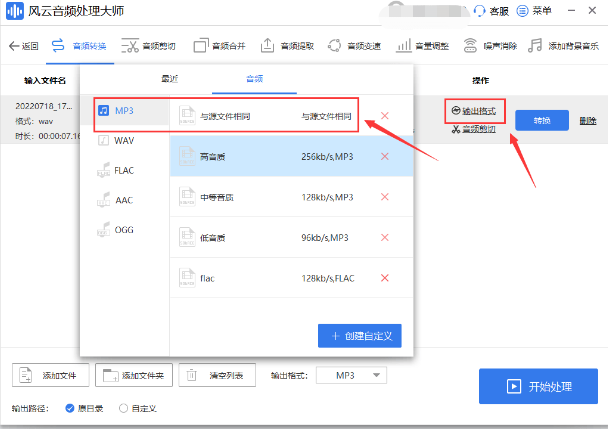
Task: Select FLAC in the format list
Action: (x=124, y=170)
